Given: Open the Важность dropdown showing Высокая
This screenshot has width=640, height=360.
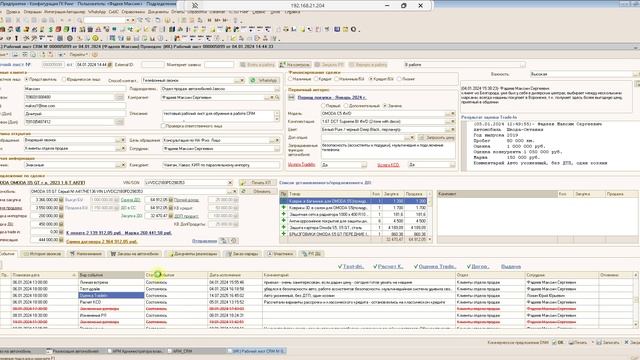Looking at the screenshot, I should (x=636, y=74).
